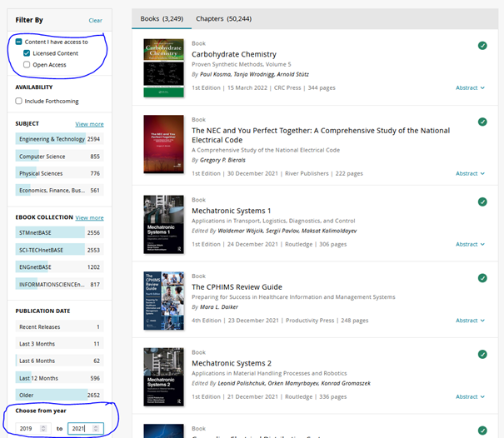Image resolution: width=504 pixels, height=438 pixels.
Task: Open Carbohydrate Chemistry book title
Action: coord(234,54)
